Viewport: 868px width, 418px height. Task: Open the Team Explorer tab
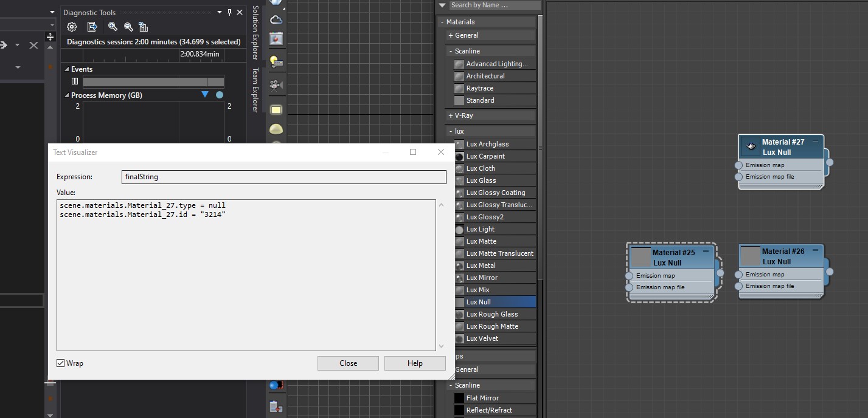[x=255, y=90]
